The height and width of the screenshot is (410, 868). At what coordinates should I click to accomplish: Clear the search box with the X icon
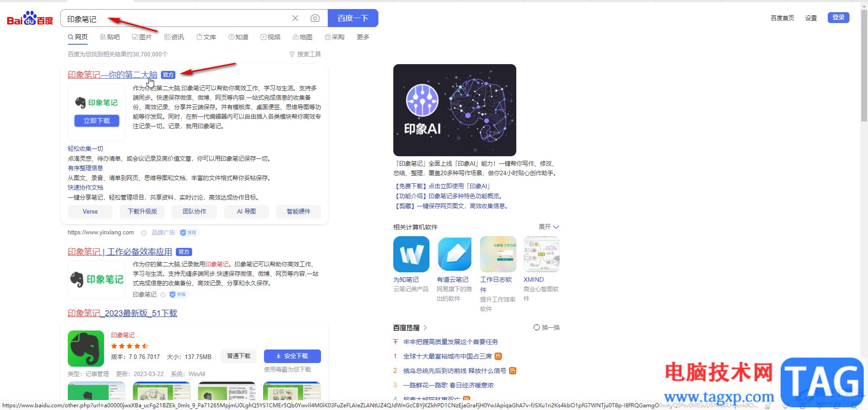pyautogui.click(x=295, y=18)
